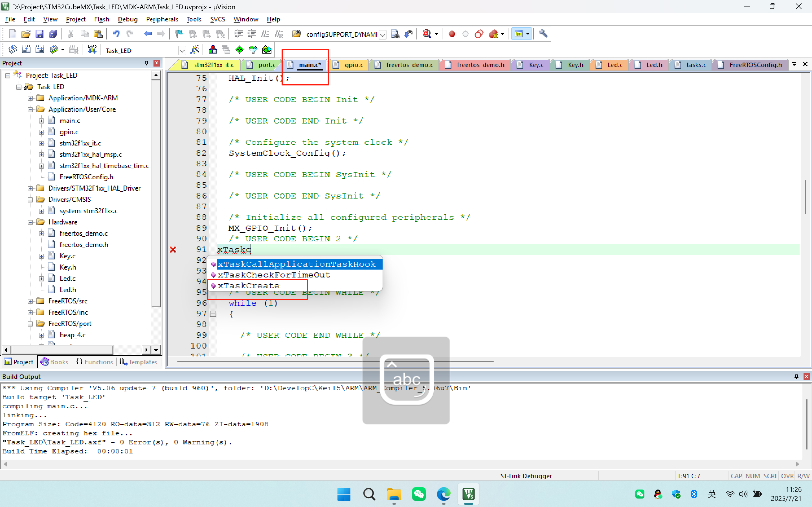Open the Task_LED target selection dropdown
This screenshot has height=507, width=812.
(x=182, y=50)
